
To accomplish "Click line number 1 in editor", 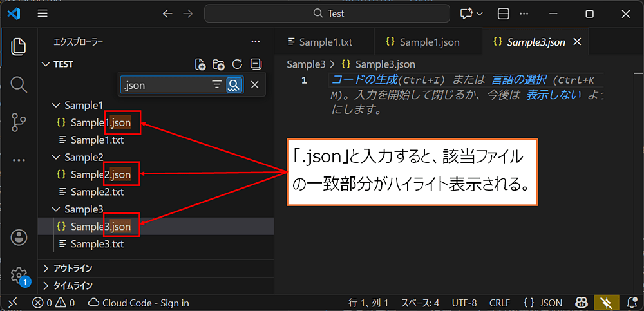I will pyautogui.click(x=304, y=80).
